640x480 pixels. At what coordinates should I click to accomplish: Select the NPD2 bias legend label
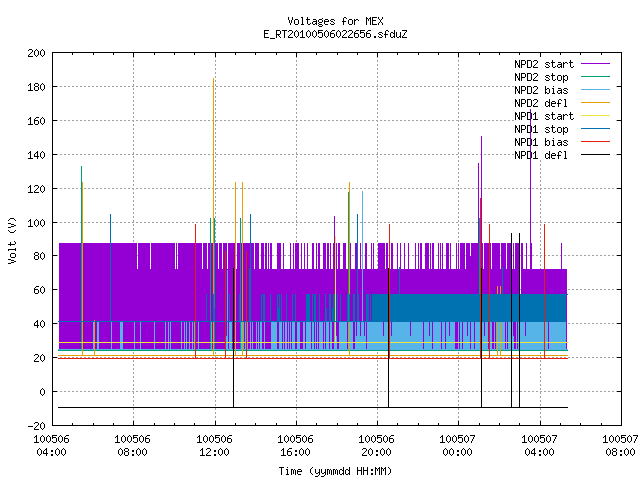[541, 90]
